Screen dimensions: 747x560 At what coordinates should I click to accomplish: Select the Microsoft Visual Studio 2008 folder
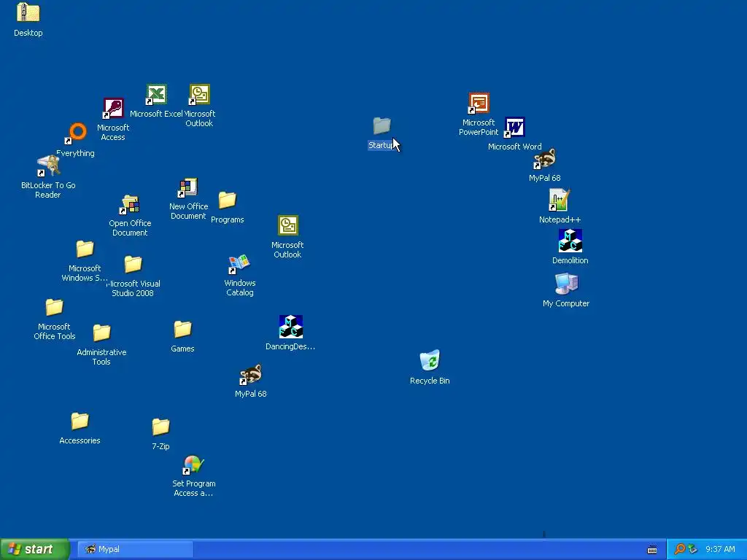click(x=133, y=264)
